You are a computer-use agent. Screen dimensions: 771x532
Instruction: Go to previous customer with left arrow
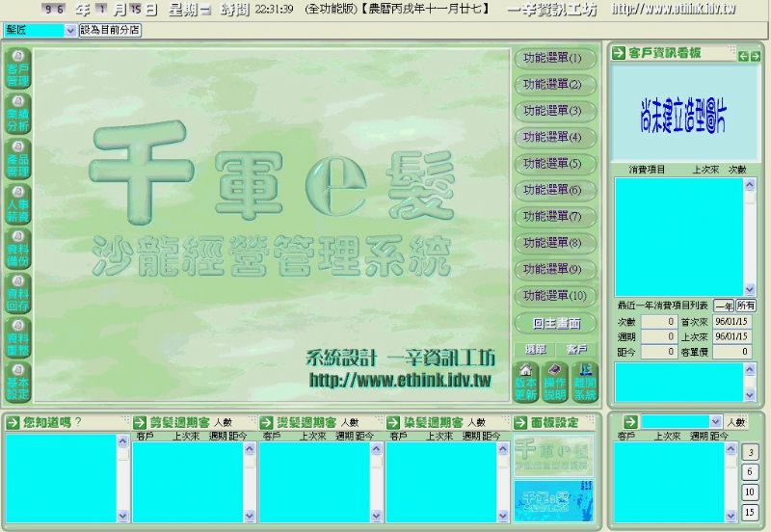[743, 57]
